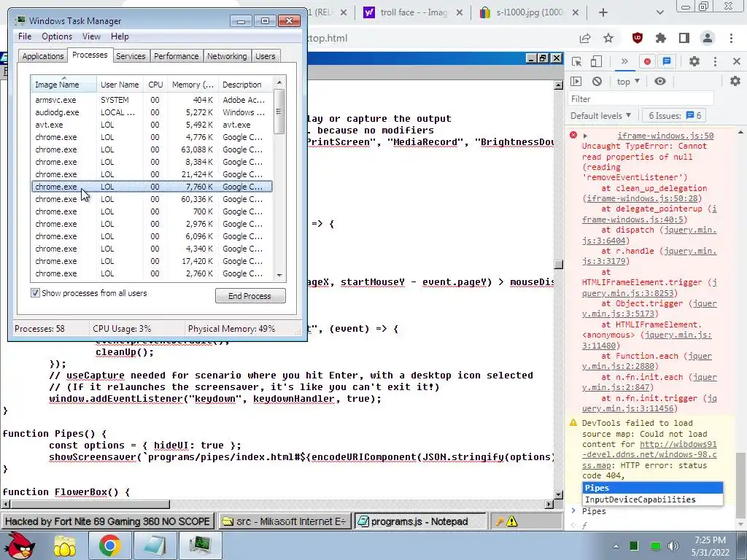Select the armsvc.exe process row
Viewport: 747px width, 560px height.
click(x=152, y=100)
